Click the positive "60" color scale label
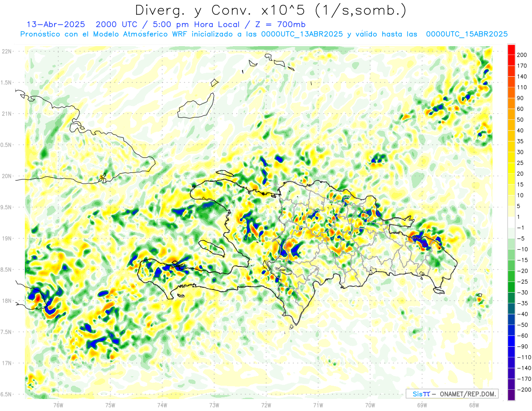The image size is (532, 411). tap(521, 109)
